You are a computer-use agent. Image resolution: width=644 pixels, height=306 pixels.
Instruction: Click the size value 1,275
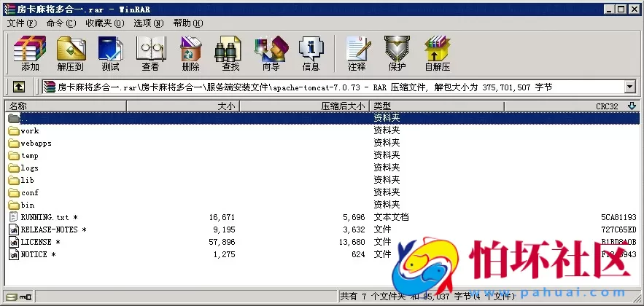(224, 254)
